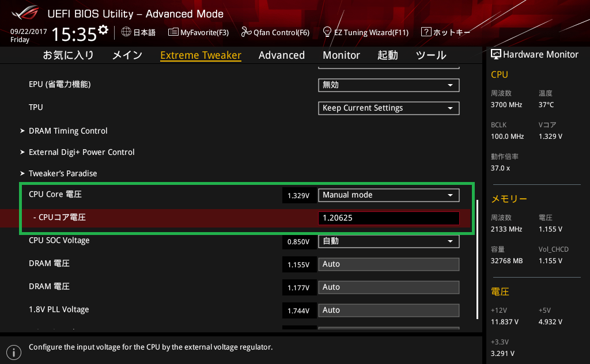Open EPU (省電力機能) dropdown set to 無効
The image size is (590, 364).
tap(389, 85)
